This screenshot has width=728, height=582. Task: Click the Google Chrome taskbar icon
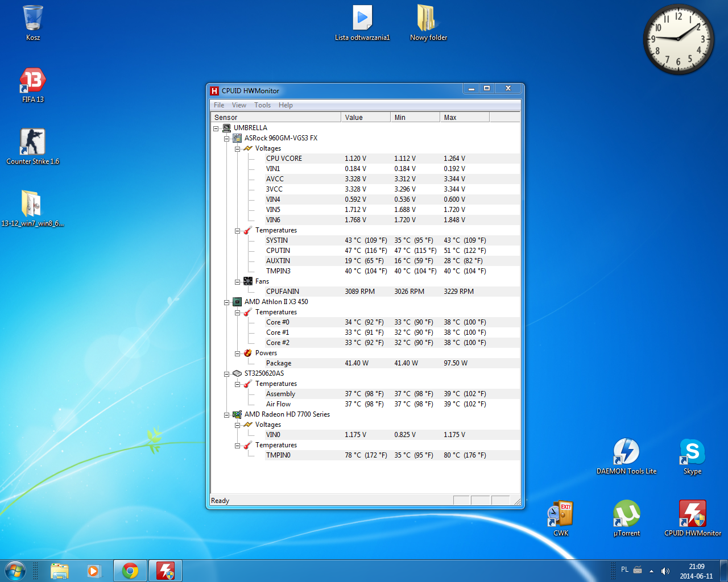tap(130, 571)
